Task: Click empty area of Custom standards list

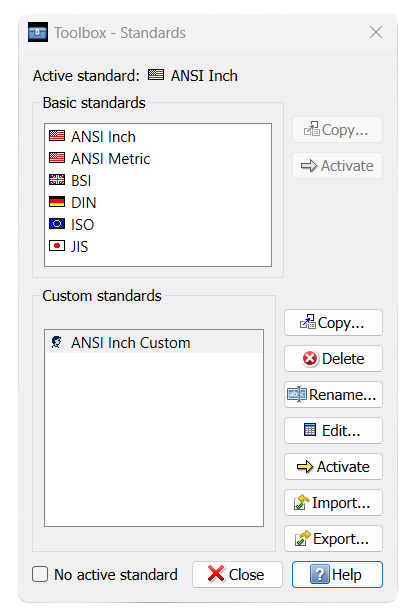Action: [x=154, y=439]
